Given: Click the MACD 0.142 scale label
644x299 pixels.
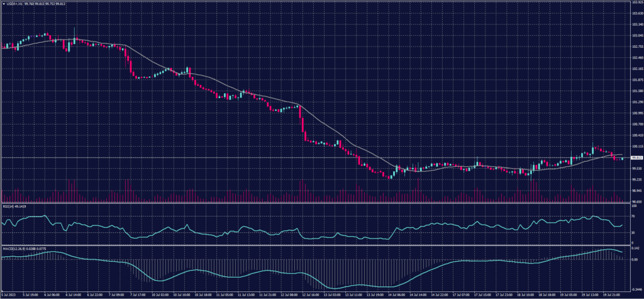Looking at the screenshot, I should (x=635, y=249).
